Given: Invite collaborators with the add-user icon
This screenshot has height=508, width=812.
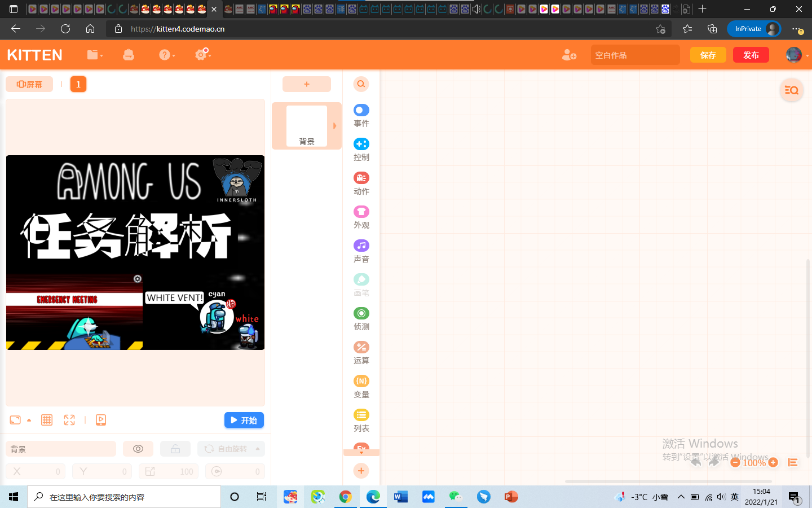Looking at the screenshot, I should [x=569, y=55].
